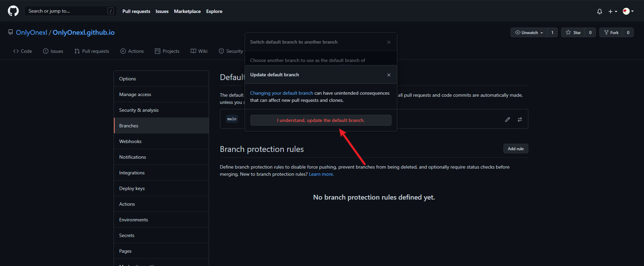
Task: Open the user avatar menu
Action: tap(628, 11)
